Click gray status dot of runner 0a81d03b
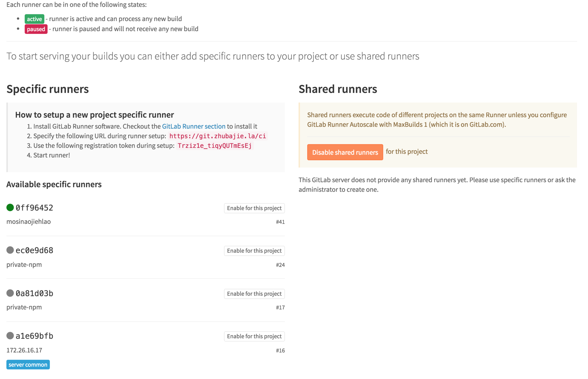588x379 pixels. tap(10, 293)
